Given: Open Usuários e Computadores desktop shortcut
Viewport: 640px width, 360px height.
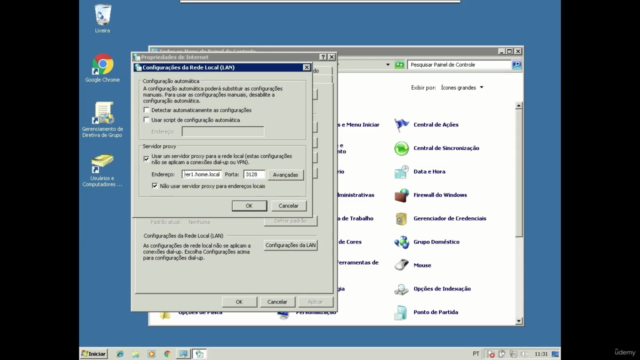Looking at the screenshot, I should click(102, 163).
